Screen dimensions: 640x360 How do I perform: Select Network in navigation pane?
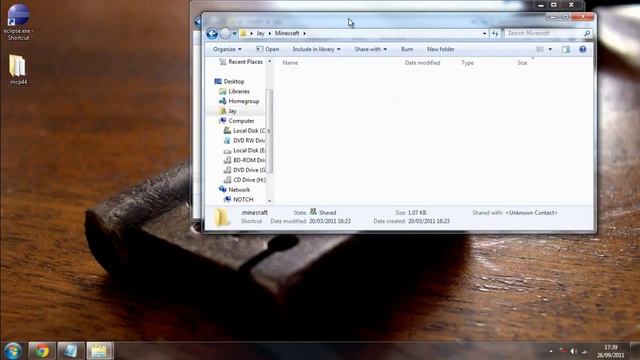click(x=235, y=190)
